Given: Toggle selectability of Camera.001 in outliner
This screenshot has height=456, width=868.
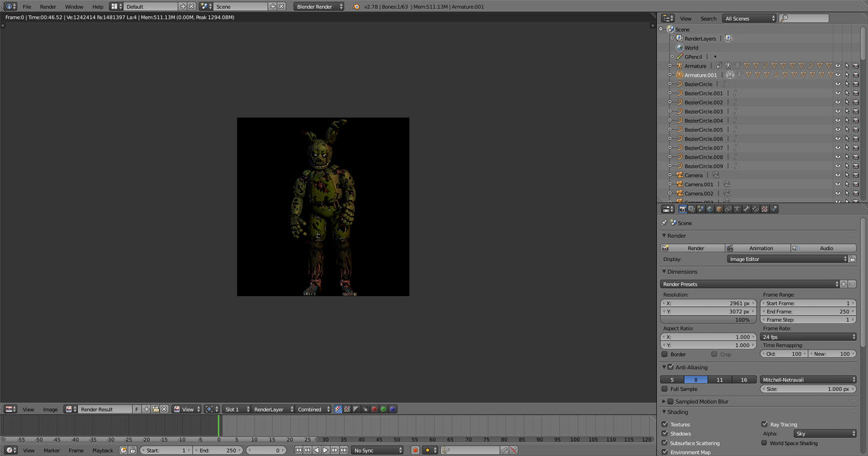Looking at the screenshot, I should click(x=846, y=184).
